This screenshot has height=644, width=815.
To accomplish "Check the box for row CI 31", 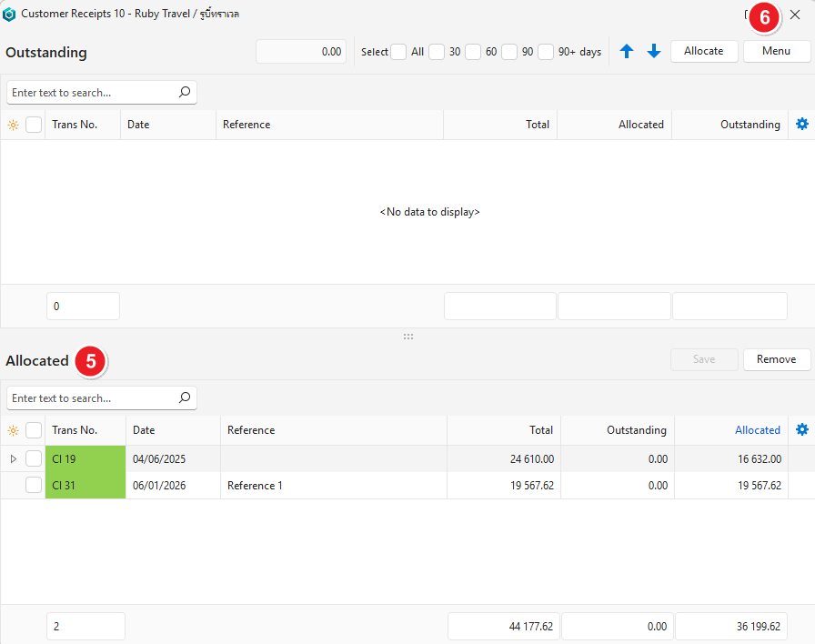I will pyautogui.click(x=34, y=486).
